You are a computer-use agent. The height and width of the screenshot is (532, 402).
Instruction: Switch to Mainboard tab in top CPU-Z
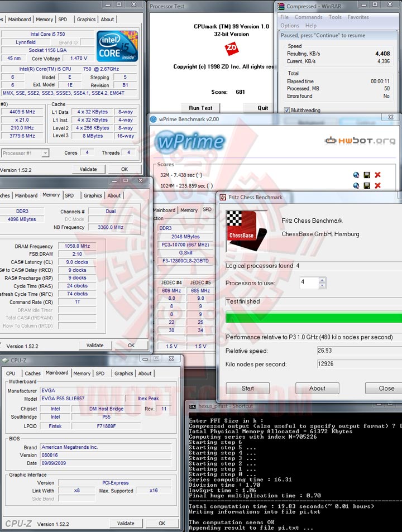(x=20, y=20)
